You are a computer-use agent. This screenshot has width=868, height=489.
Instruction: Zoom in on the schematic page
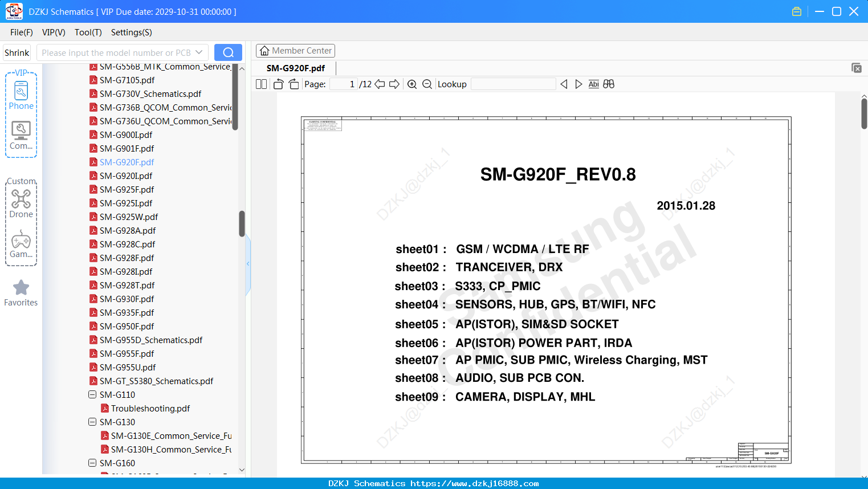412,84
